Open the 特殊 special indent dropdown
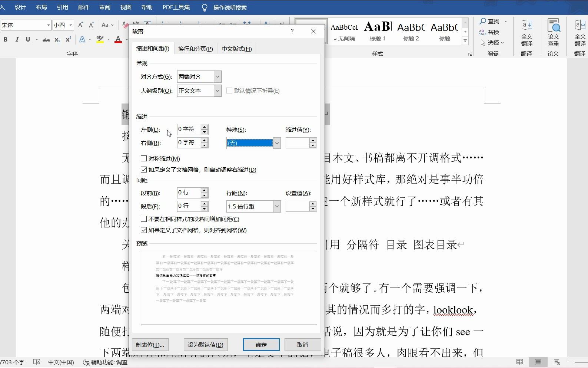The image size is (588, 368). pyautogui.click(x=277, y=143)
